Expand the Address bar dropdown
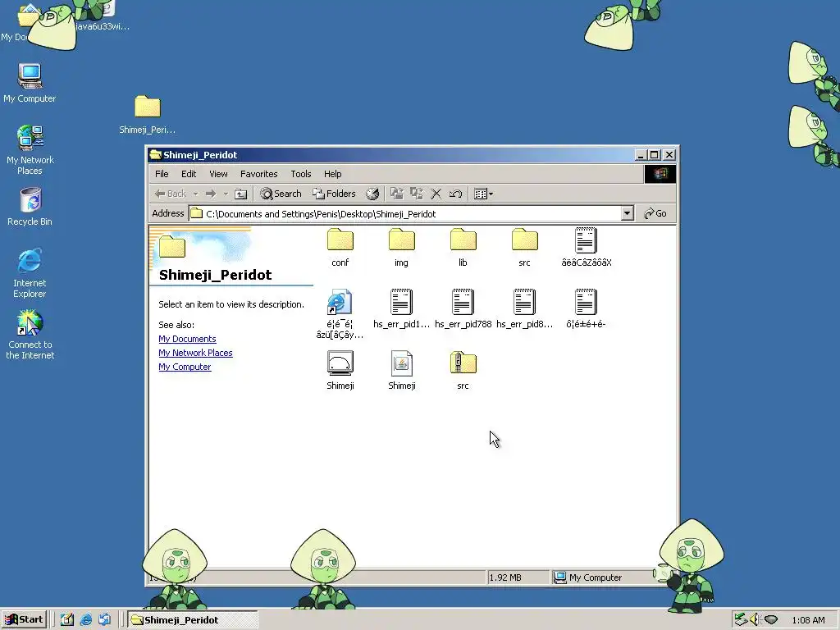 tap(628, 214)
